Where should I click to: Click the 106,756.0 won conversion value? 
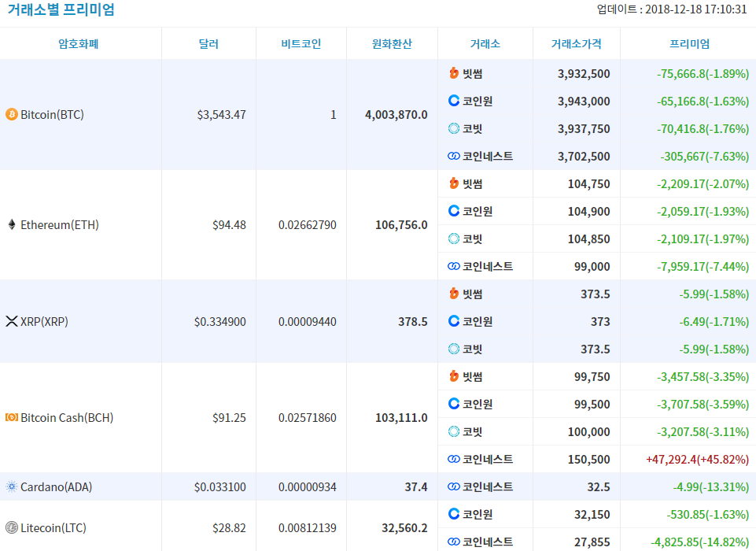tap(402, 225)
